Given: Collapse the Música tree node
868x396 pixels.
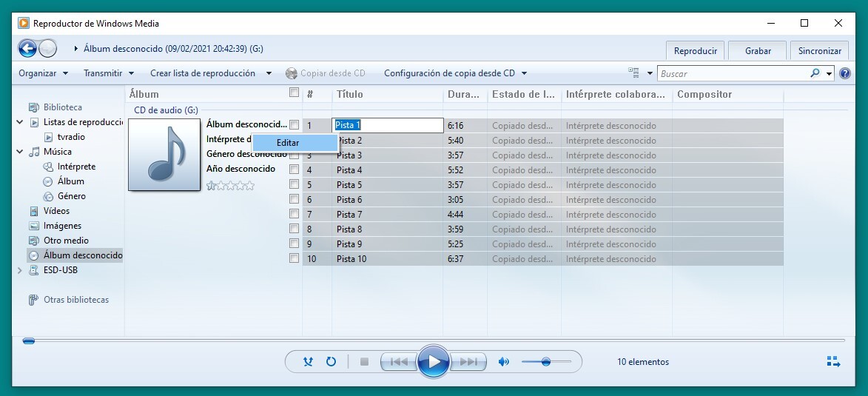Looking at the screenshot, I should point(20,152).
